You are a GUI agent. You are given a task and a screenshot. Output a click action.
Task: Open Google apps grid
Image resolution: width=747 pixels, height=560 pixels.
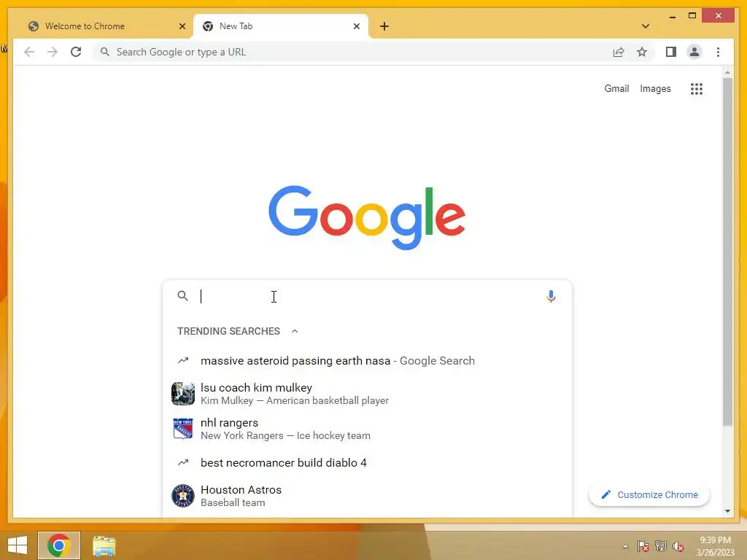coord(697,88)
